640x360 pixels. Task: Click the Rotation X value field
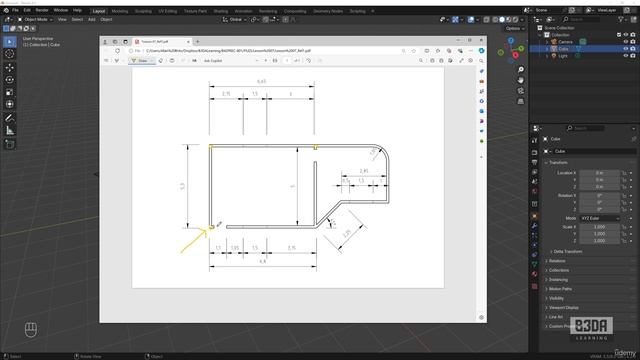click(x=599, y=196)
